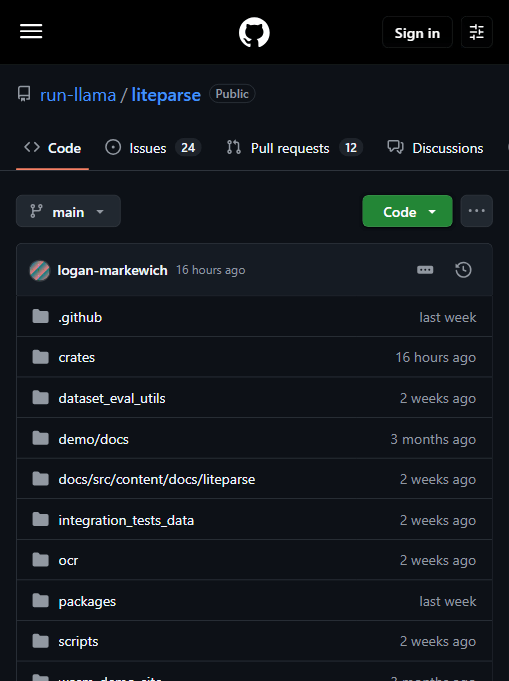This screenshot has height=681, width=509.
Task: Click '2 weeks ago' timestamp for dataset_eval_utils
Action: (438, 398)
